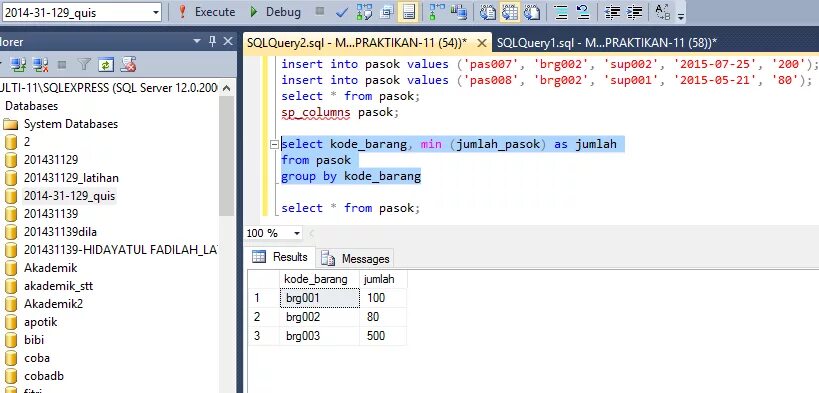
Task: Open the Object Explorer window position menu
Action: [197, 41]
